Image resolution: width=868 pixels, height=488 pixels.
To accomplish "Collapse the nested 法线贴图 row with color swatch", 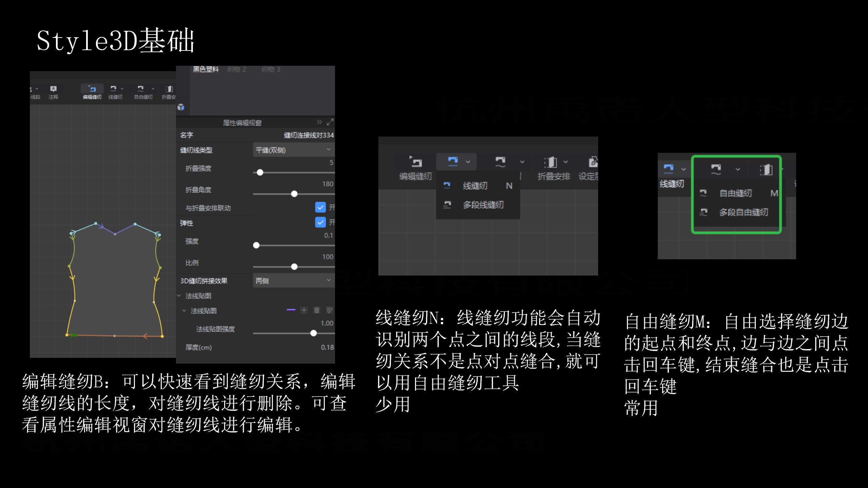I will [x=184, y=310].
